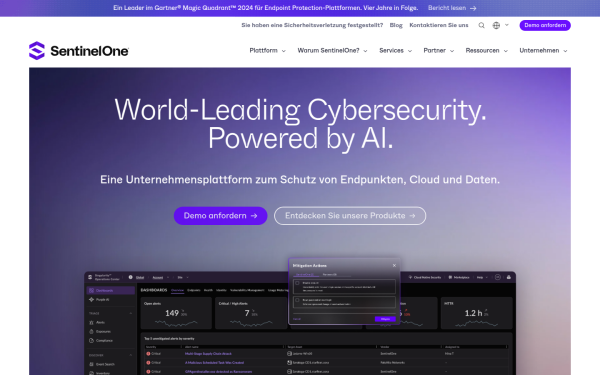Expand the language selector chevron
The image size is (600, 375).
(x=507, y=25)
